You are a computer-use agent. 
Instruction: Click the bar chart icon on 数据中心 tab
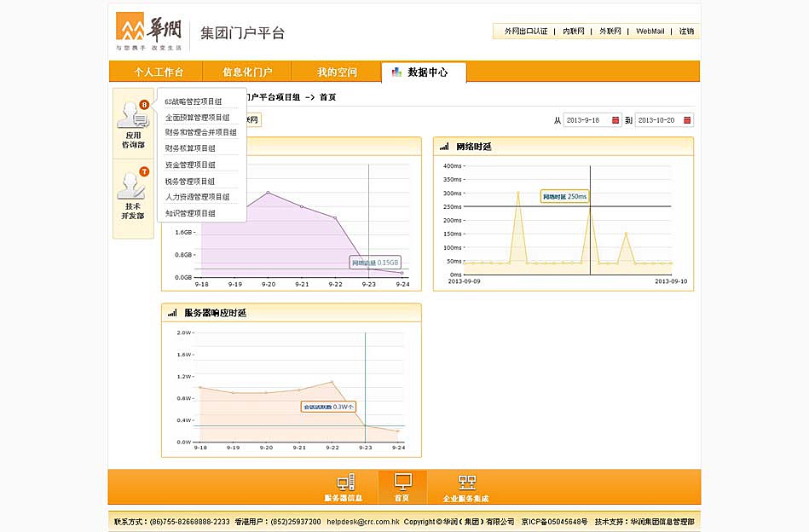[396, 72]
